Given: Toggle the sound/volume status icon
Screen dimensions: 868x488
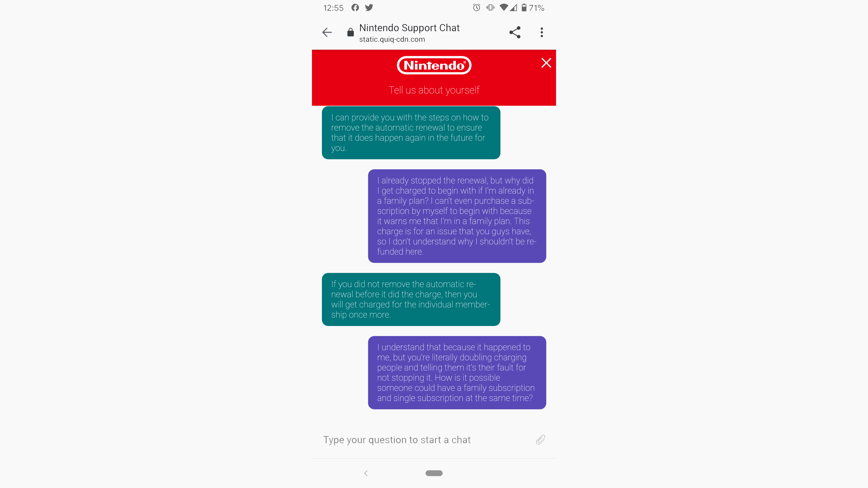Looking at the screenshot, I should pyautogui.click(x=490, y=8).
